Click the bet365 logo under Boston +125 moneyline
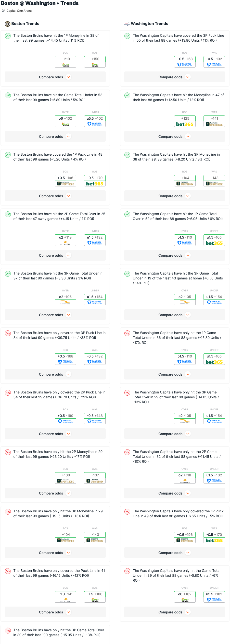 point(185,124)
